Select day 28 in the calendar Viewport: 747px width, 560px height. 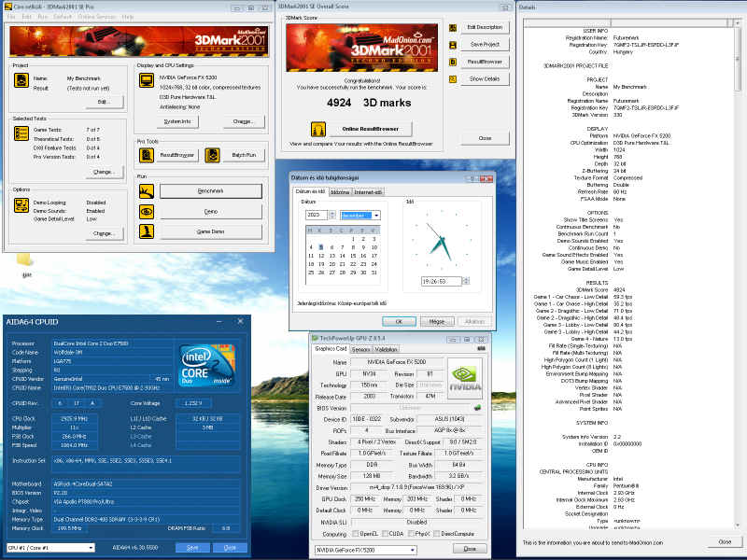pyautogui.click(x=342, y=273)
